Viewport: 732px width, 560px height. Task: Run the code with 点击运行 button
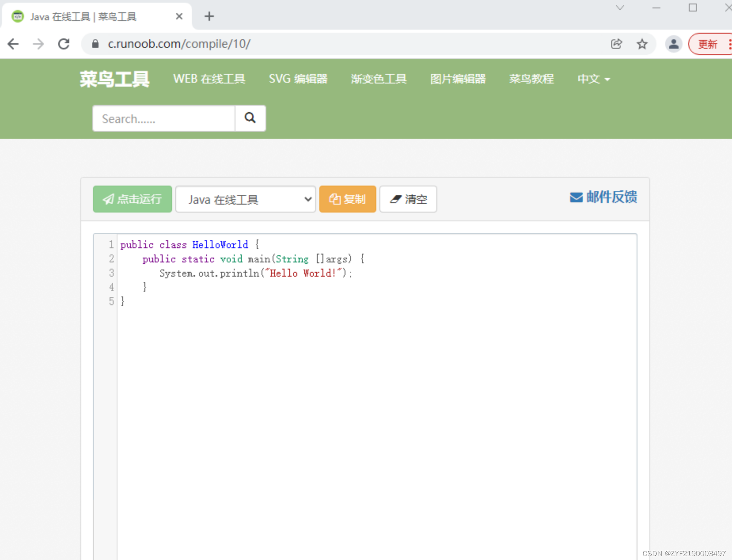132,199
